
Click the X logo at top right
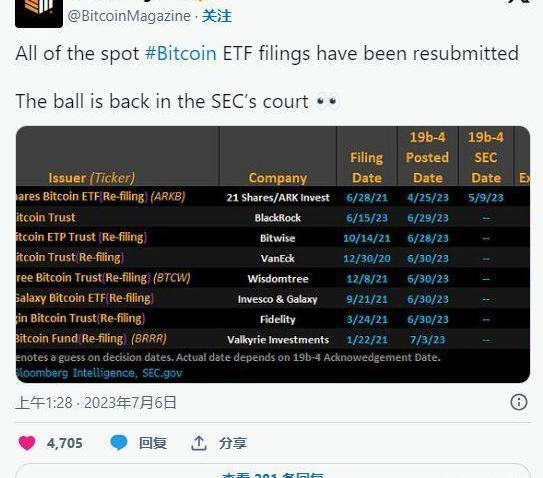(x=518, y=2)
